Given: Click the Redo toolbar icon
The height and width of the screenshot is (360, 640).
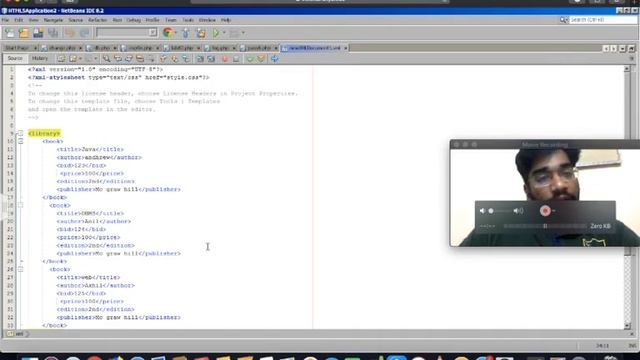Looking at the screenshot, I should tap(84, 33).
